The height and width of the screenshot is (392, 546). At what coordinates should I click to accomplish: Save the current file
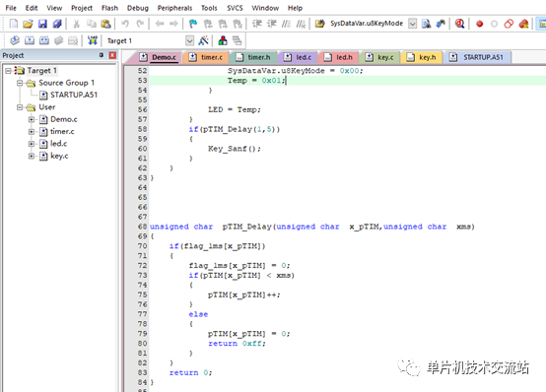pyautogui.click(x=42, y=24)
